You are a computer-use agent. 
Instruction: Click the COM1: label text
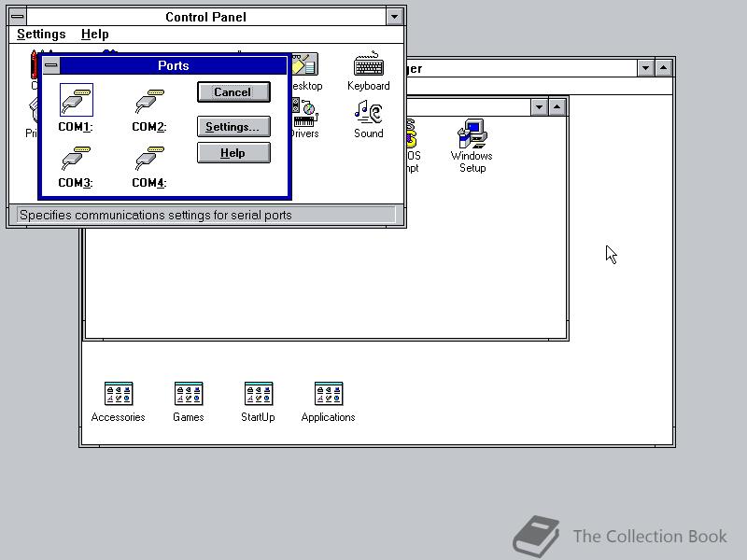pyautogui.click(x=76, y=127)
